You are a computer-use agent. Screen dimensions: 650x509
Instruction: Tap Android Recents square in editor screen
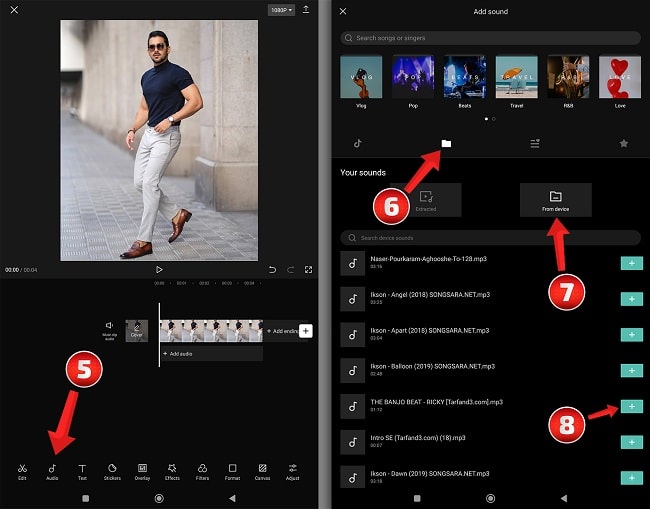pyautogui.click(x=86, y=498)
